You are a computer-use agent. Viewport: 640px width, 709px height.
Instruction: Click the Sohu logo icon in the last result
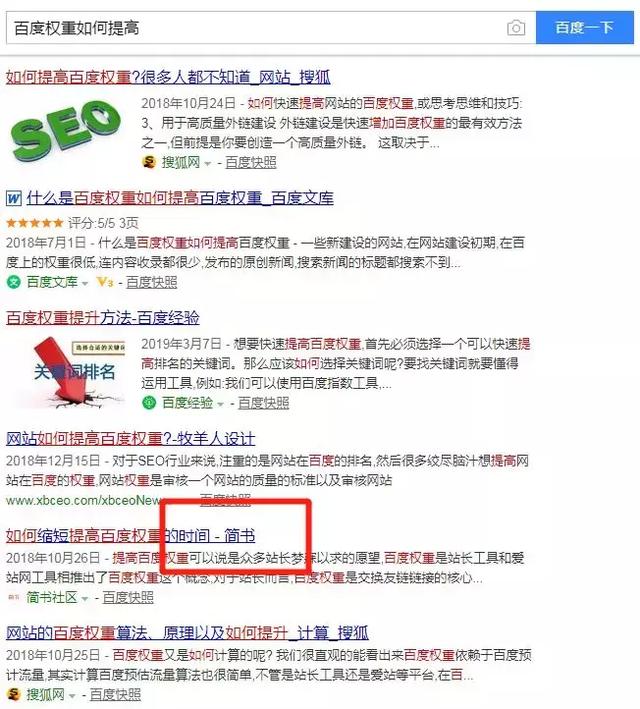coord(14,694)
